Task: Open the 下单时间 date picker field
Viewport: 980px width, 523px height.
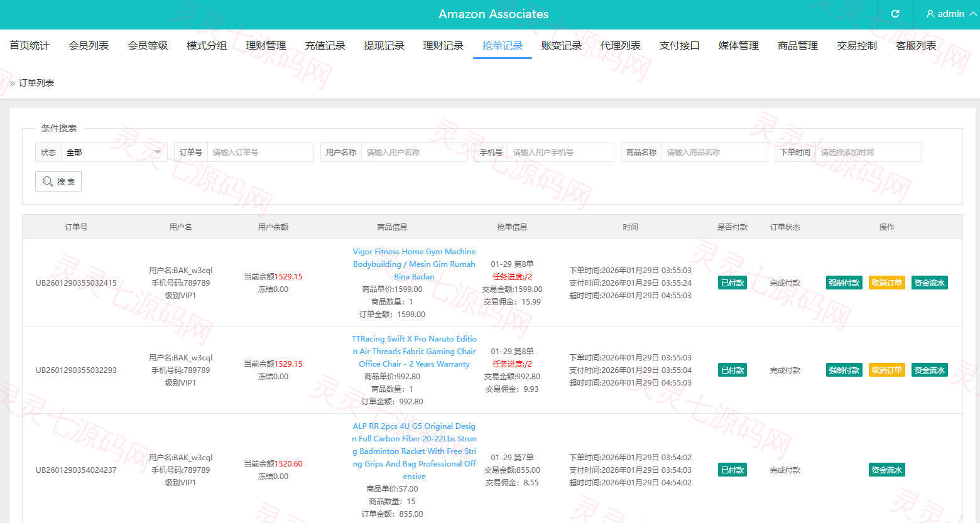Action: (x=869, y=152)
